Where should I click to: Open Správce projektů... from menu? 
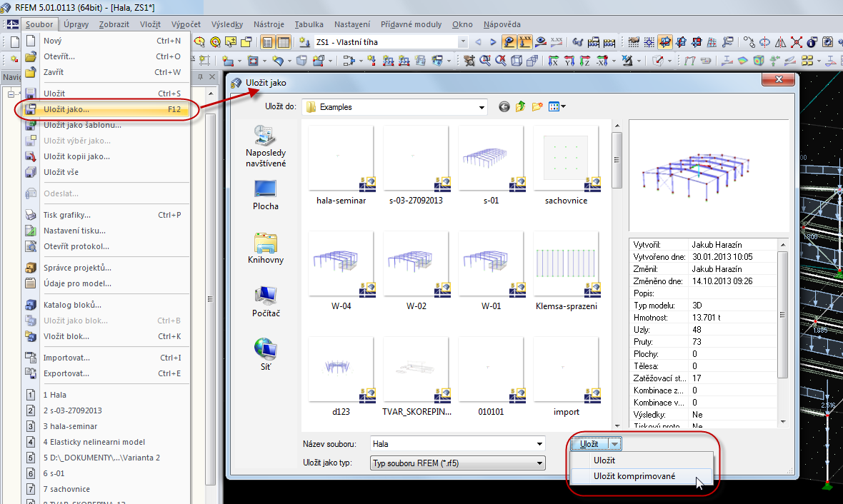106,268
